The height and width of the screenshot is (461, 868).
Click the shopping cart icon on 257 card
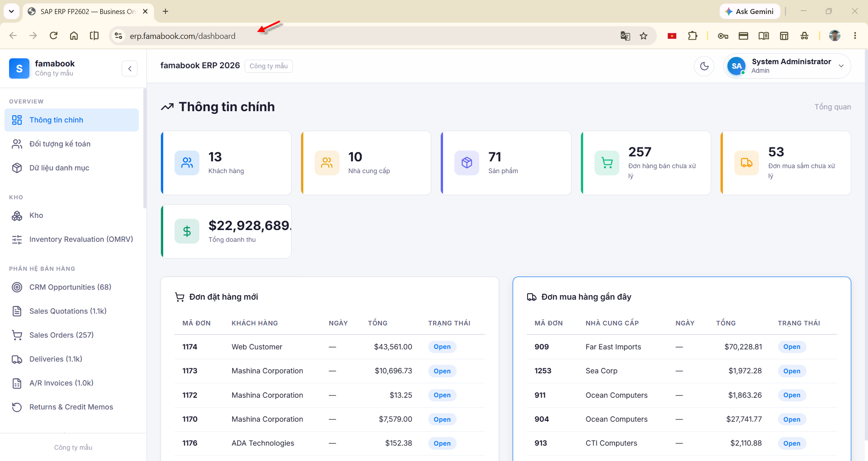[607, 163]
